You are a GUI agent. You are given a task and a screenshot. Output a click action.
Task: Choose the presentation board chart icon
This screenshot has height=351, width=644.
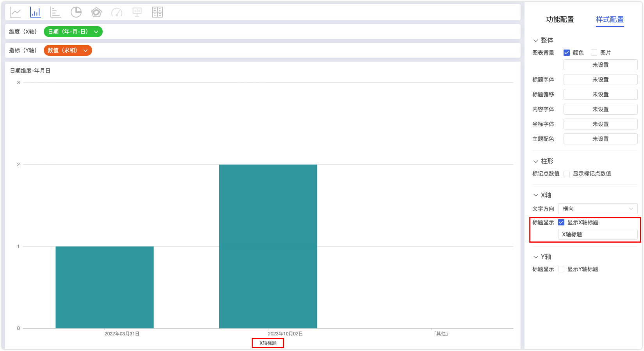click(137, 12)
